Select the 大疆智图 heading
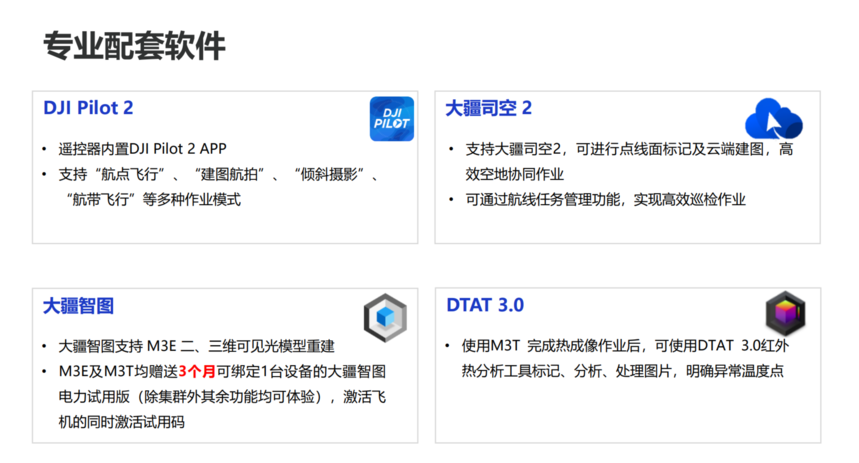The width and height of the screenshot is (859, 463). (78, 306)
